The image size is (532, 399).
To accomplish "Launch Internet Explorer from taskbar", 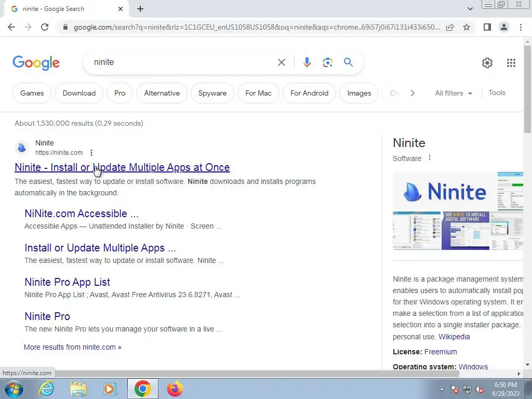I will point(46,389).
